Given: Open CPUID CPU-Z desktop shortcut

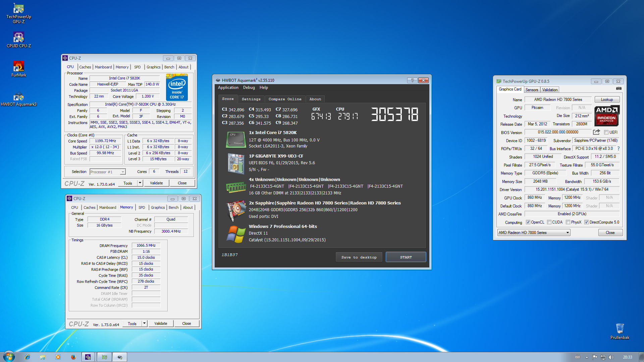Looking at the screenshot, I should coord(18,40).
